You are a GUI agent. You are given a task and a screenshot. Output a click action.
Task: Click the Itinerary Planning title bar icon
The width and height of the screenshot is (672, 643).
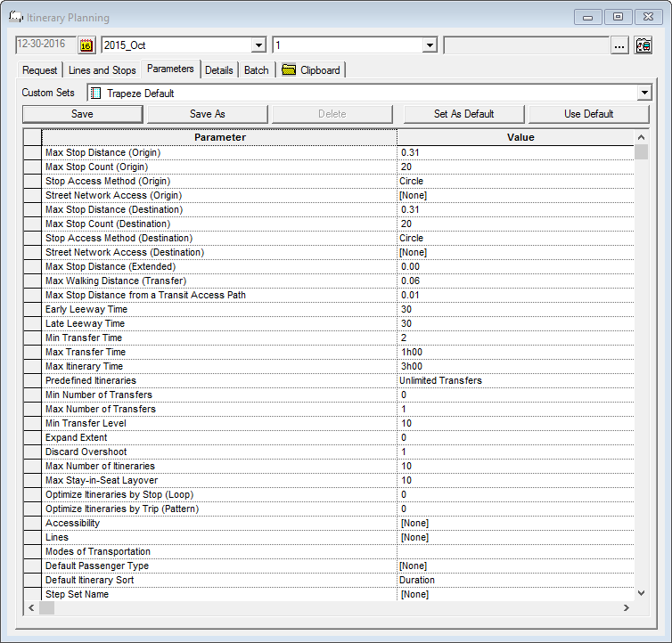[16, 17]
